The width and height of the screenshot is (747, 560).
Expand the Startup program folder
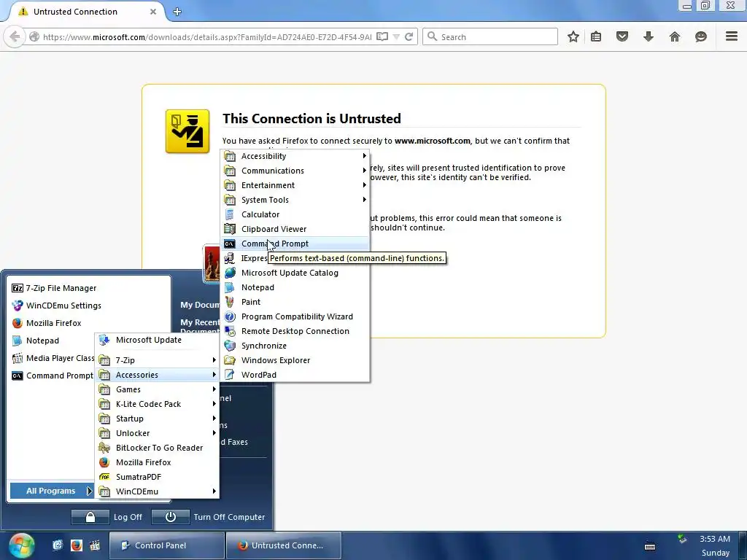[x=158, y=419]
